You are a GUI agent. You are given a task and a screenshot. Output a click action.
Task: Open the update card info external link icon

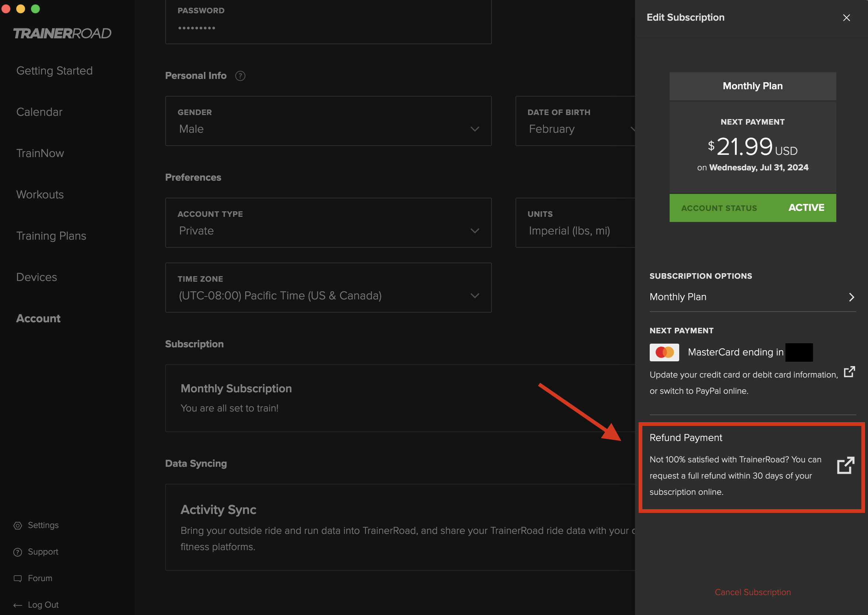[x=849, y=372]
